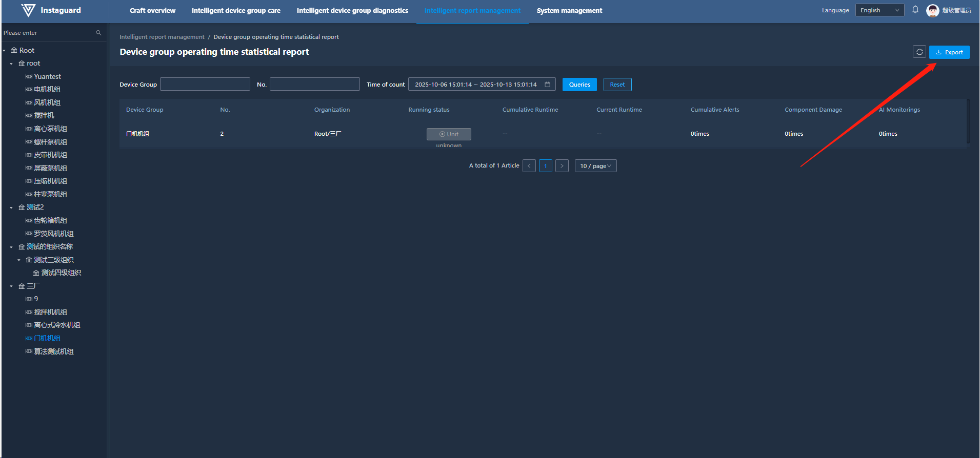The height and width of the screenshot is (458, 980).
Task: Click the device icon beside 皮带机机组
Action: coord(29,155)
